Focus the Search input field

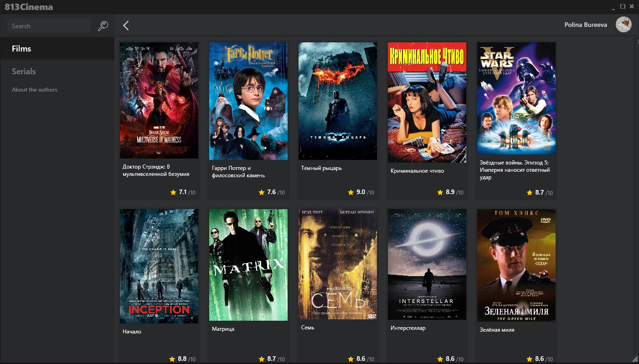pyautogui.click(x=49, y=26)
